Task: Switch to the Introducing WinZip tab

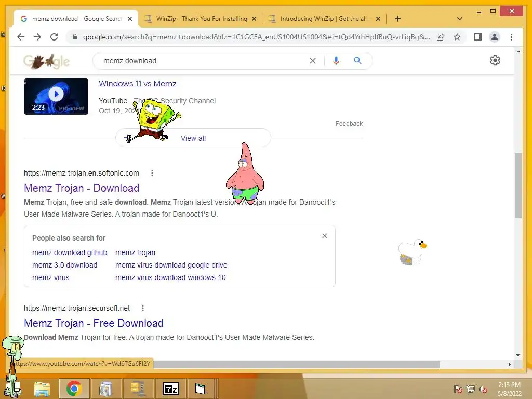Action: tap(324, 19)
